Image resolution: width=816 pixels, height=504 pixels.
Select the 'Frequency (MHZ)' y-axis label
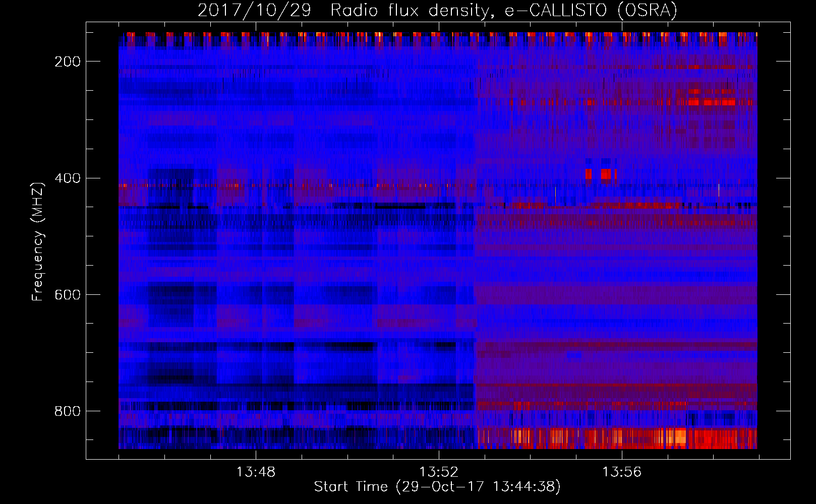pos(38,241)
